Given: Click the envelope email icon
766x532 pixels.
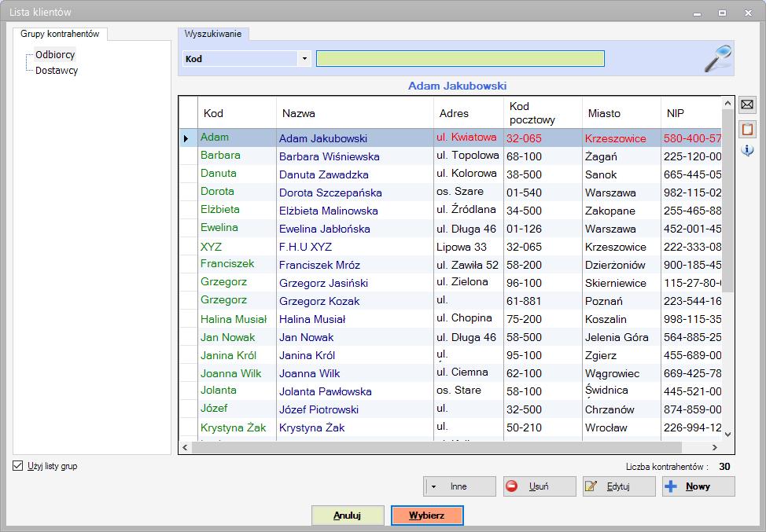Looking at the screenshot, I should pos(747,105).
